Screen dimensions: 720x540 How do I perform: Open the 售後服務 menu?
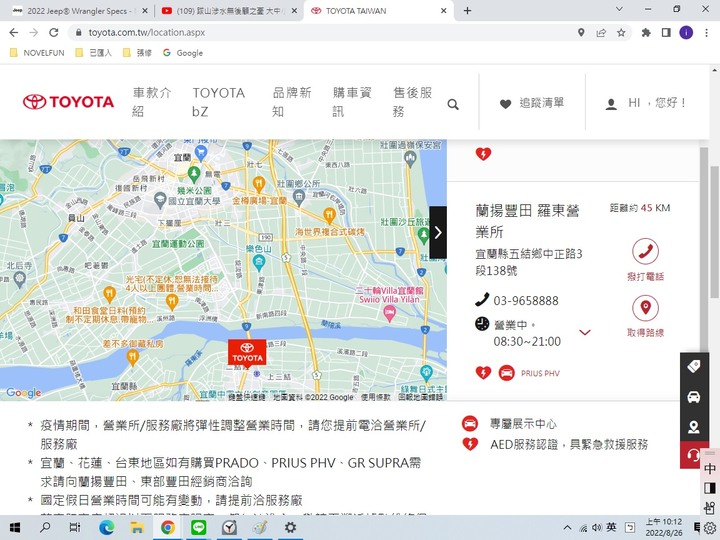[412, 101]
